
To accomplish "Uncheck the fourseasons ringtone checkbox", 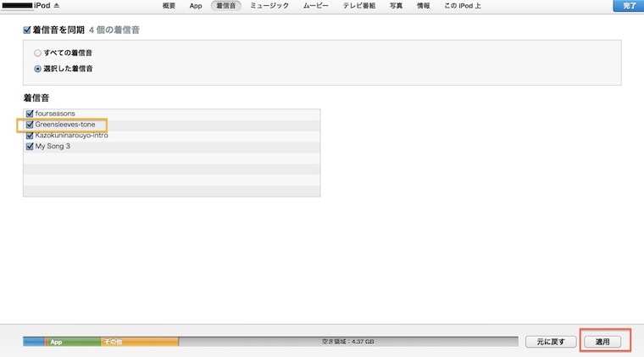I will point(31,114).
